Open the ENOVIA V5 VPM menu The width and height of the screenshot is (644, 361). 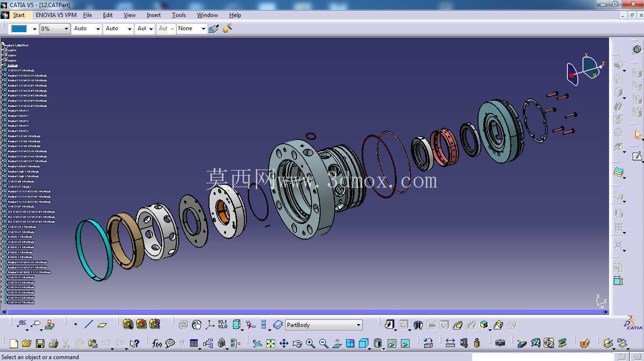[x=56, y=15]
